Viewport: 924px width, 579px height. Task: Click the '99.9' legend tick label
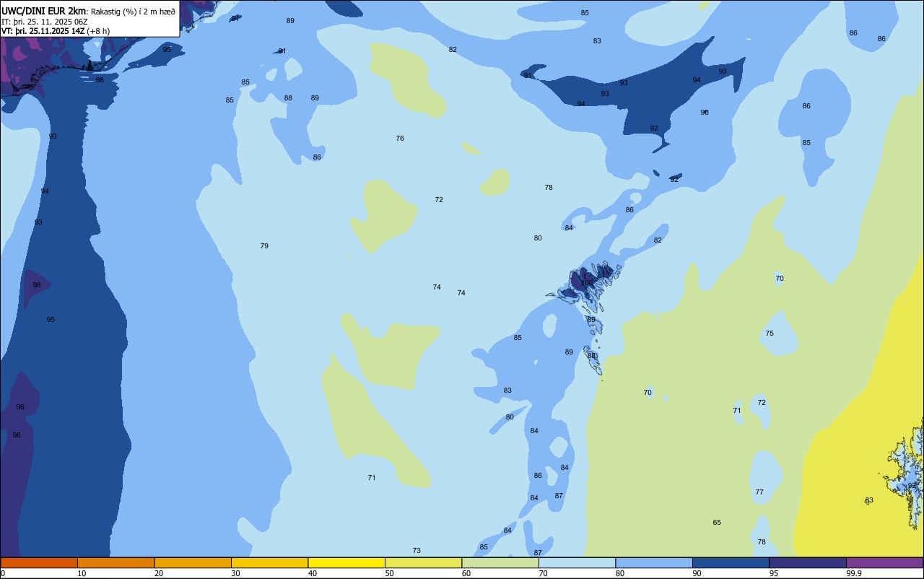[x=854, y=573]
